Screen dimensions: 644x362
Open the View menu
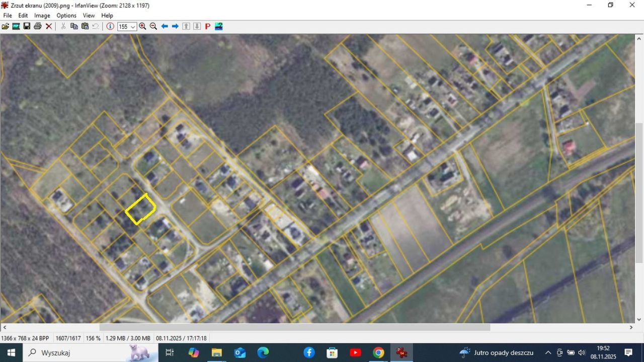click(x=89, y=16)
